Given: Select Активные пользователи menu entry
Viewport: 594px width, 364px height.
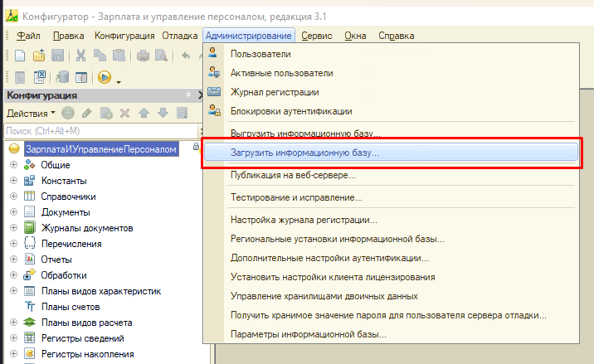Looking at the screenshot, I should [391, 73].
